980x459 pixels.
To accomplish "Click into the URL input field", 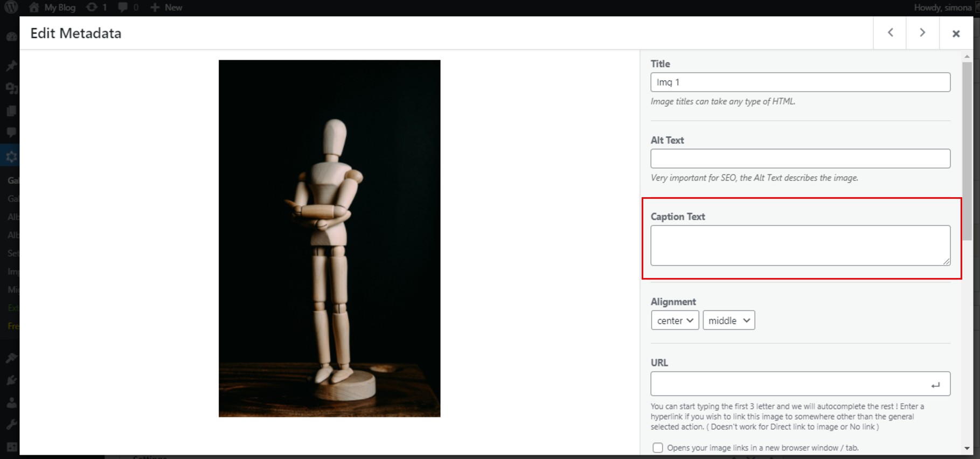I will click(789, 384).
